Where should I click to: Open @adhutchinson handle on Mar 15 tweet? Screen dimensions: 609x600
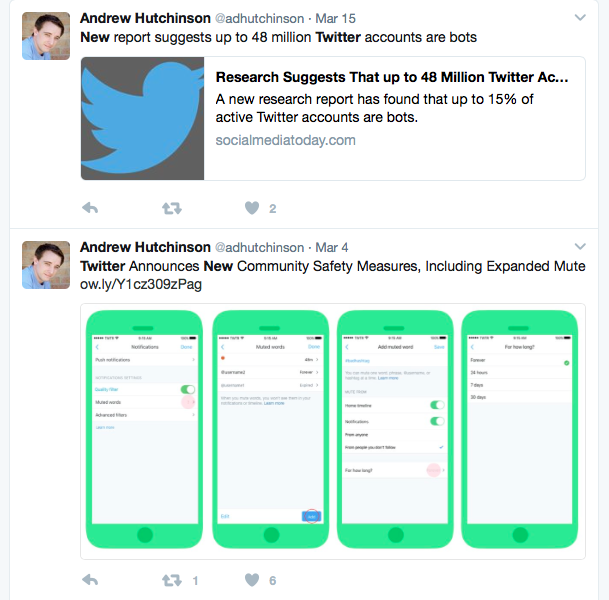click(259, 19)
